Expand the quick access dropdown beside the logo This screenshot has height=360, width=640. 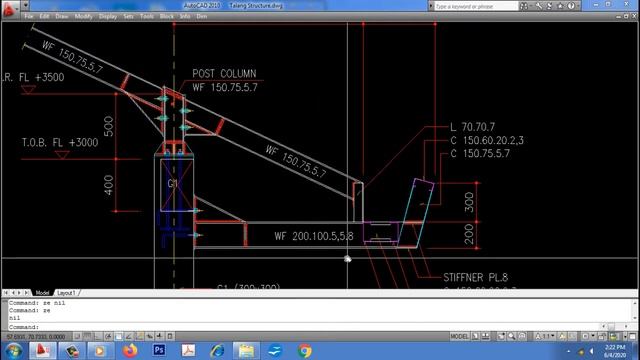tap(25, 6)
